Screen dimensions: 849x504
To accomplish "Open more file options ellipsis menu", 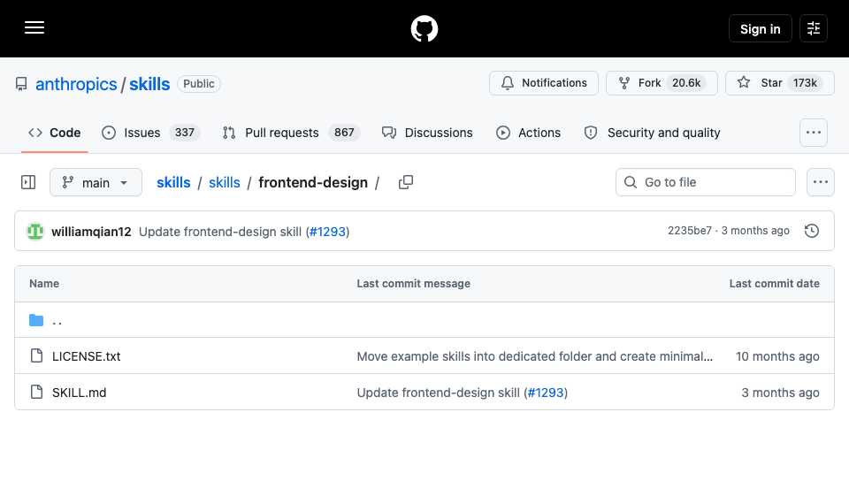I will pos(821,182).
